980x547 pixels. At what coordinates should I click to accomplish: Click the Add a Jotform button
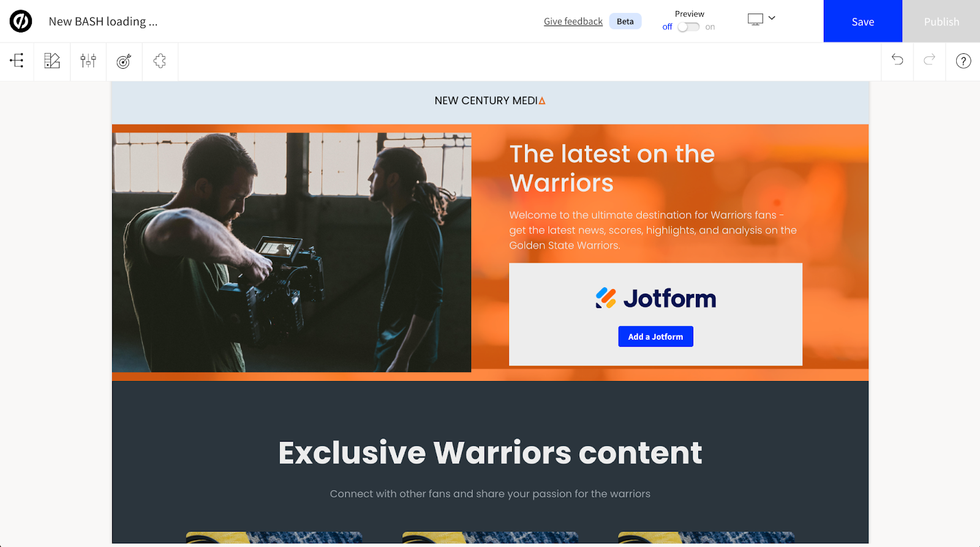pos(655,337)
